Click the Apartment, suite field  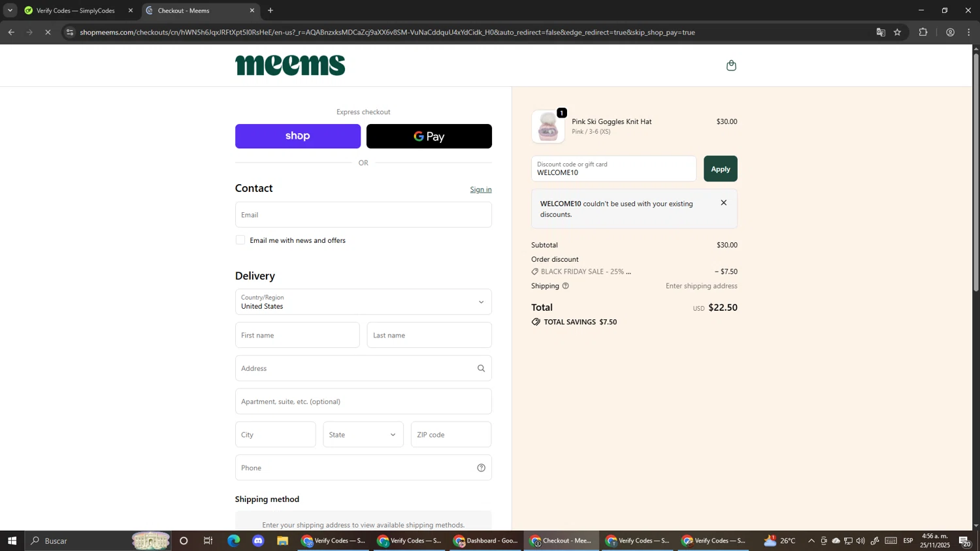pyautogui.click(x=363, y=402)
